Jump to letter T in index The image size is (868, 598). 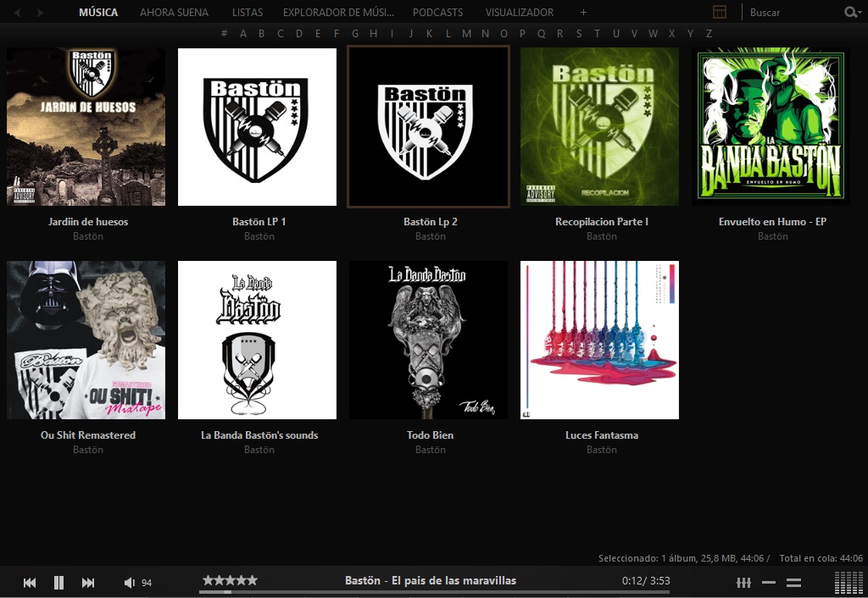tap(597, 33)
